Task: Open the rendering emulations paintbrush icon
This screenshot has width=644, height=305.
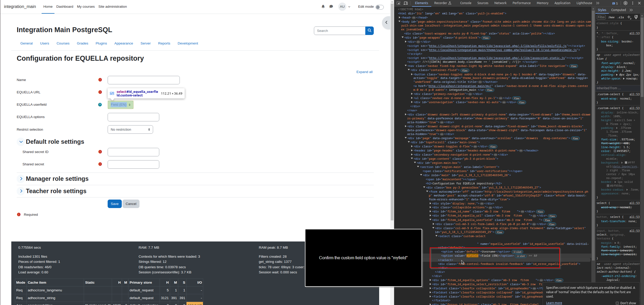Action: tap(636, 17)
